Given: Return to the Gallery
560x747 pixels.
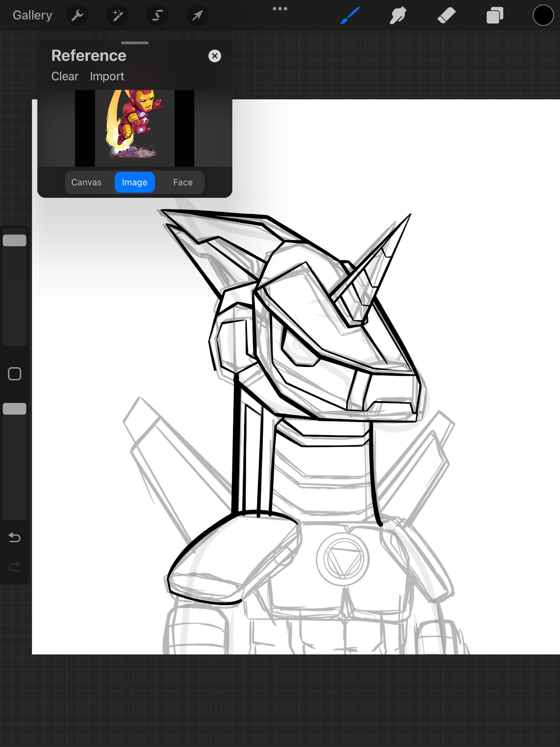Looking at the screenshot, I should pos(32,15).
